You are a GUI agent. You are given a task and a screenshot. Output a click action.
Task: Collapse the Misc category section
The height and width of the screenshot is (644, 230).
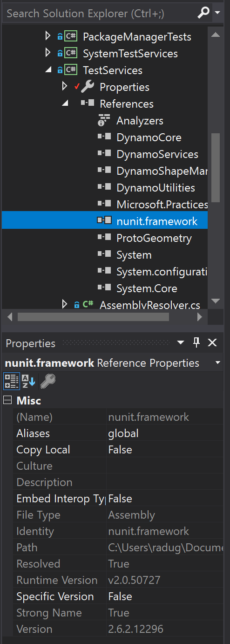(x=7, y=400)
